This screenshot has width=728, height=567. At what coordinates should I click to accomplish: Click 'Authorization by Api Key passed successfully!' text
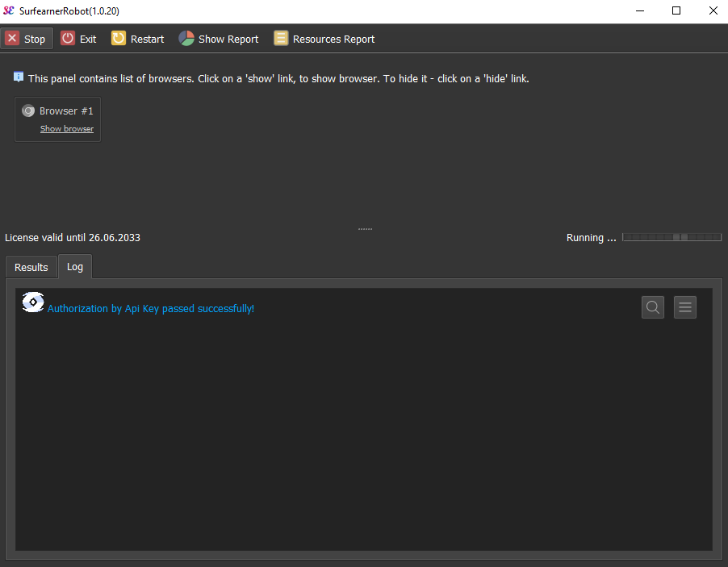pos(151,309)
